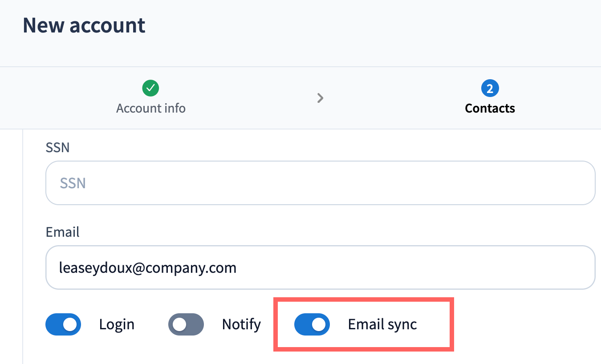Click the white knob of Email sync switch
The height and width of the screenshot is (364, 601).
coord(319,325)
